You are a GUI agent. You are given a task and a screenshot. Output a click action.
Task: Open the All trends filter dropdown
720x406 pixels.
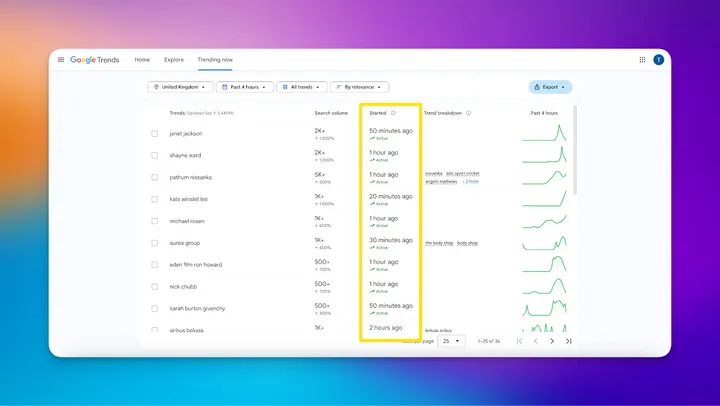(302, 87)
